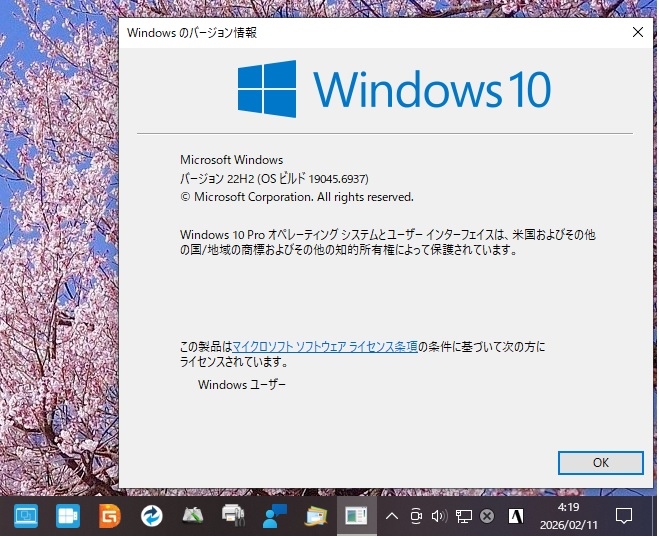
Task: Close the Windows version info dialog
Action: [x=639, y=32]
